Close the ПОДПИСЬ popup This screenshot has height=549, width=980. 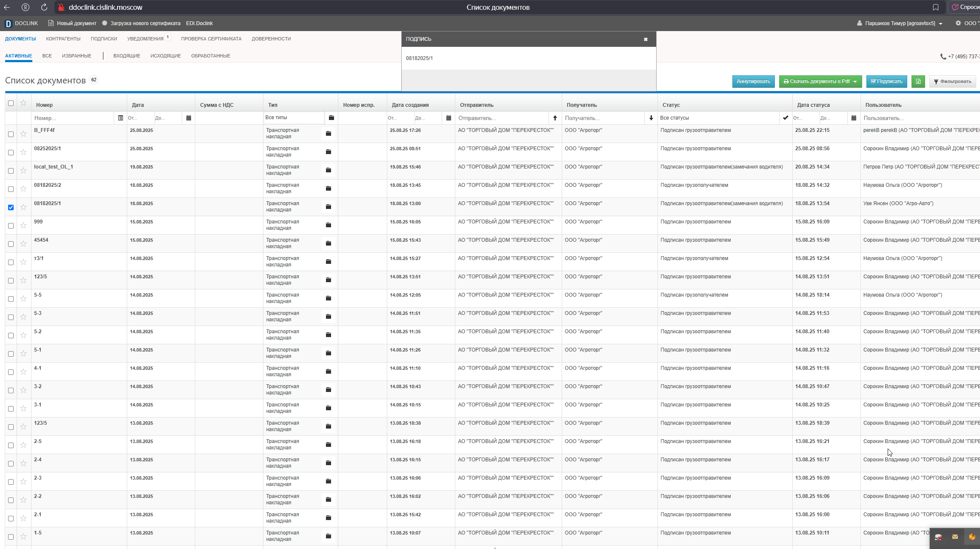[x=646, y=39]
